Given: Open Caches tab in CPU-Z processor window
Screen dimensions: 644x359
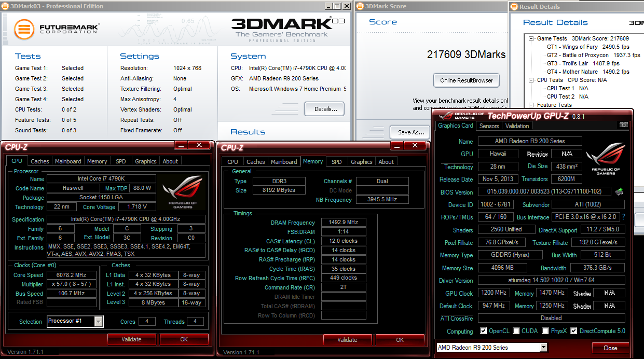Looking at the screenshot, I should (39, 161).
